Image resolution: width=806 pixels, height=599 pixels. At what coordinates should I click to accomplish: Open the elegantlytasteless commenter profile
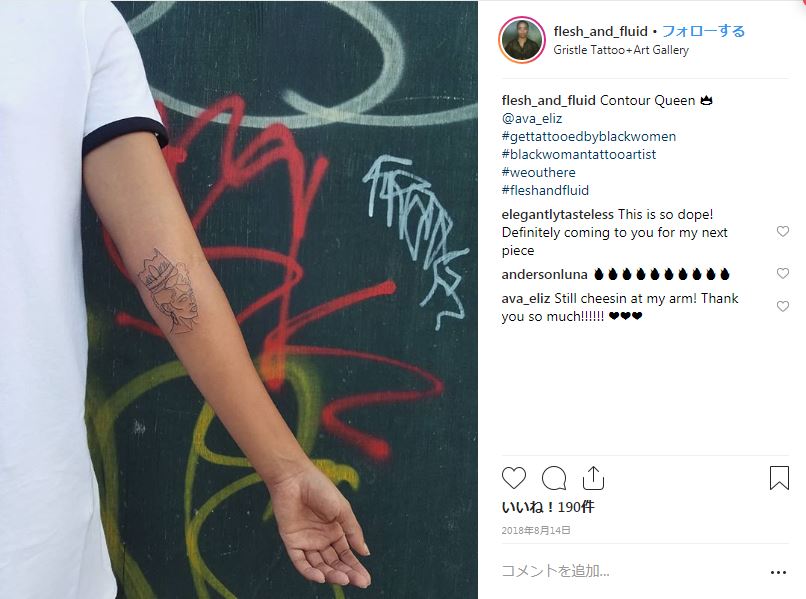coord(558,214)
